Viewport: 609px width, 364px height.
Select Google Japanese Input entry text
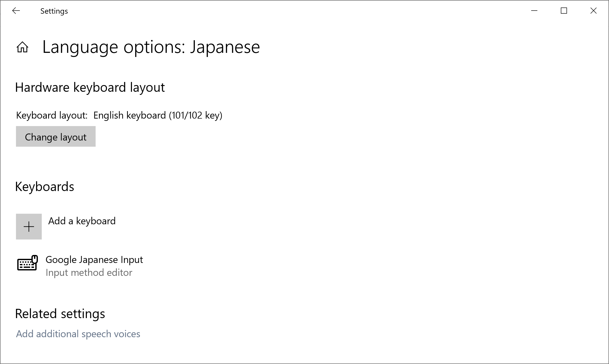click(x=94, y=260)
